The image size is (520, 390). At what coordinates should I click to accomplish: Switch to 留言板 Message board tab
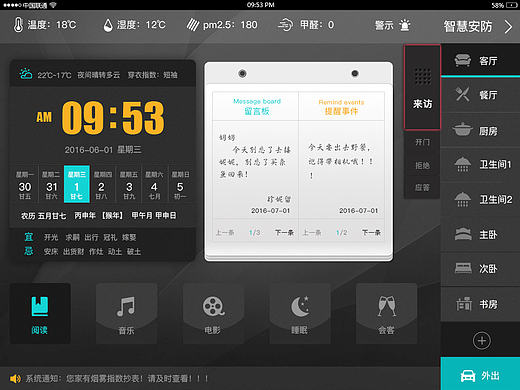[x=256, y=106]
